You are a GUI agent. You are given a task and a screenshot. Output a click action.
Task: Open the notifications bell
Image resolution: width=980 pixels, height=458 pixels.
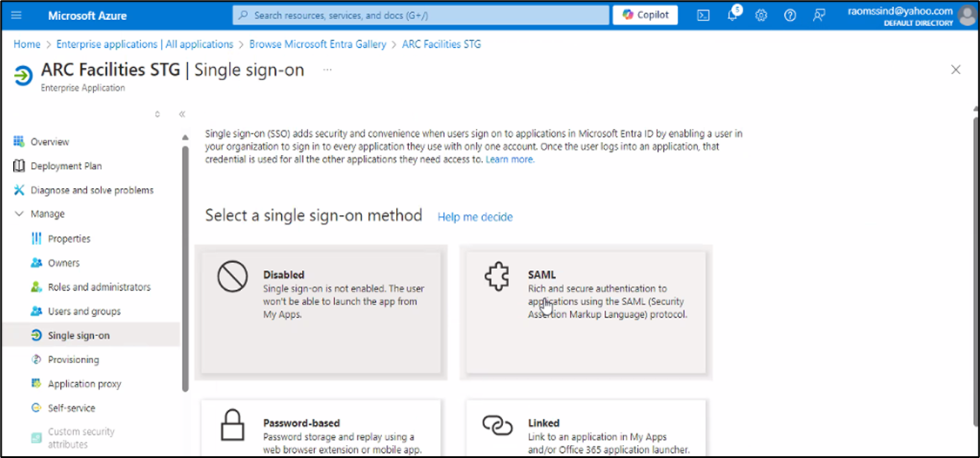click(x=733, y=16)
